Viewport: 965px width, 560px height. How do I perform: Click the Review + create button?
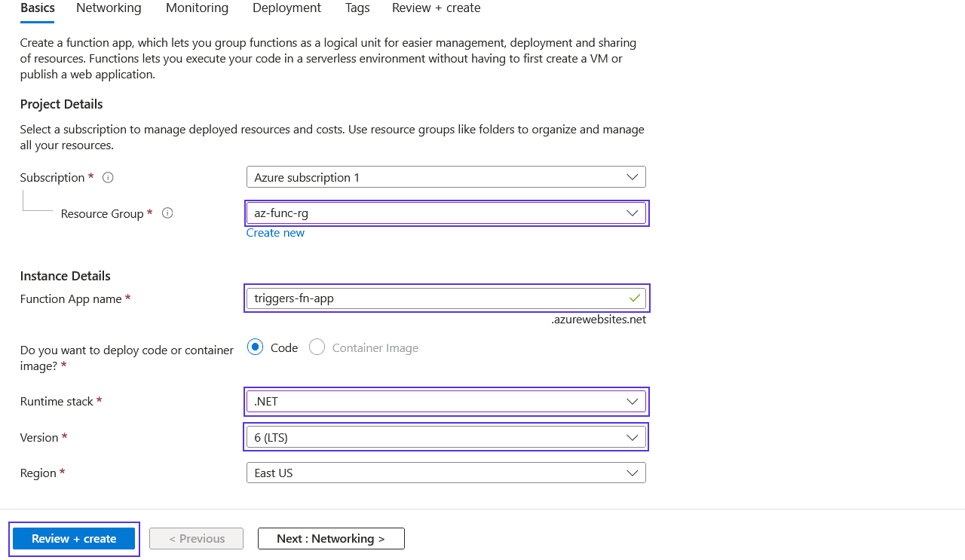click(x=73, y=538)
